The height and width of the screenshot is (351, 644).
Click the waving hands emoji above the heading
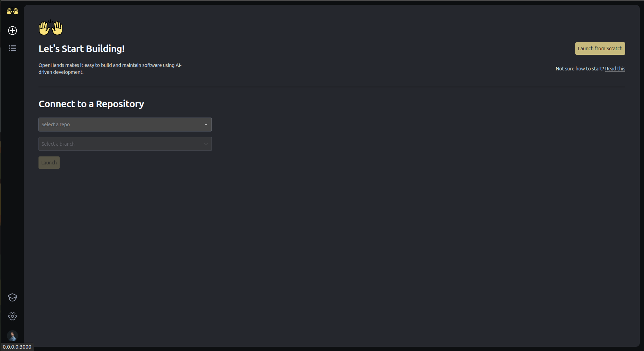tap(51, 27)
